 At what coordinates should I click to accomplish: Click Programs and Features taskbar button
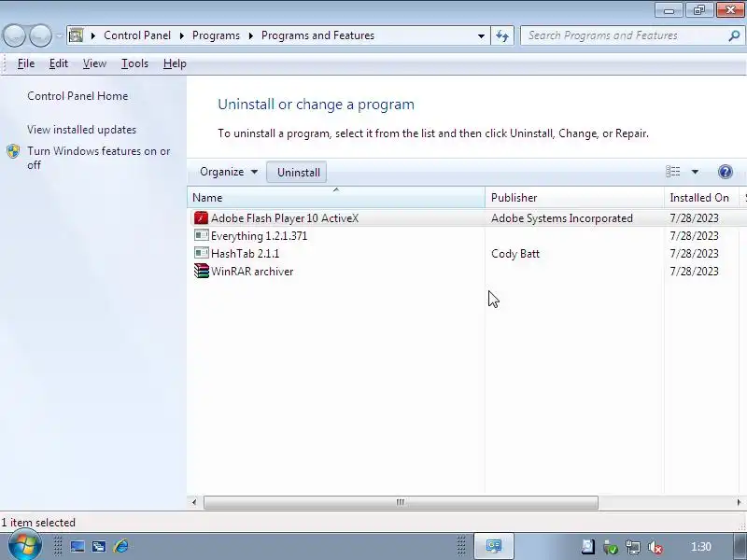pyautogui.click(x=494, y=546)
